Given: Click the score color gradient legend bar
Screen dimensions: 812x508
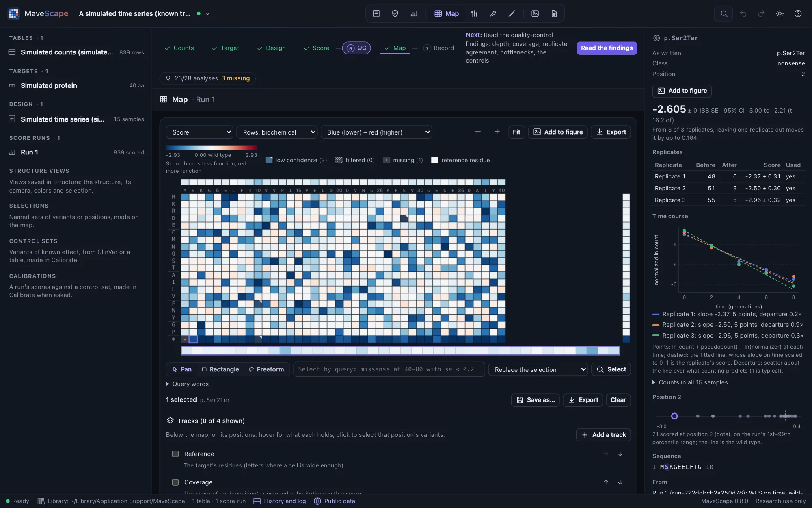Looking at the screenshot, I should 212,148.
